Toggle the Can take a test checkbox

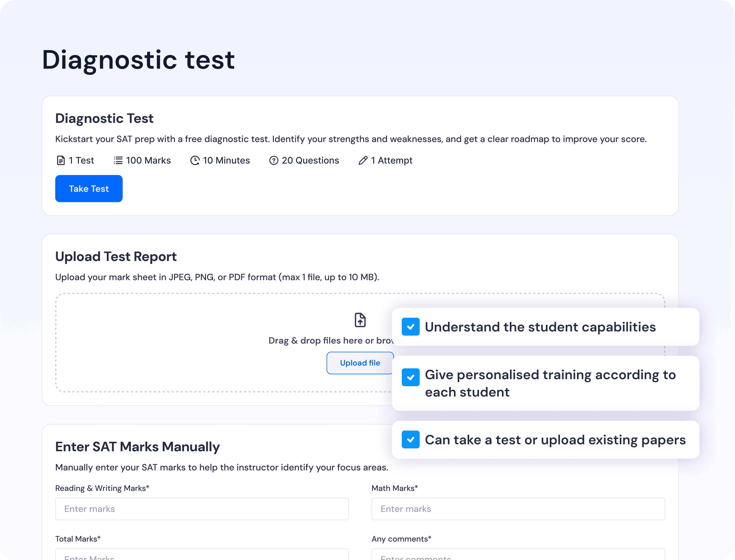click(x=411, y=440)
